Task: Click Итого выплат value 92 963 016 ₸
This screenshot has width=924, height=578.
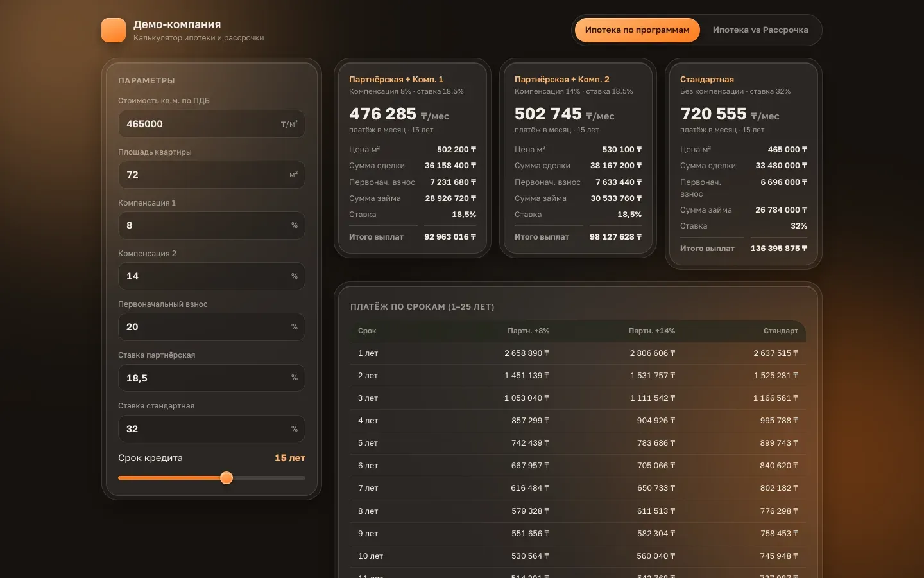Action: click(x=450, y=237)
